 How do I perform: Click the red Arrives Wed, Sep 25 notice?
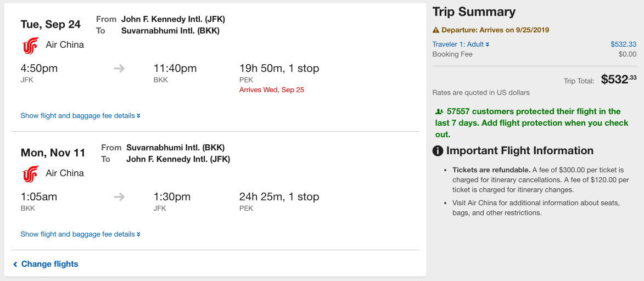pos(271,89)
